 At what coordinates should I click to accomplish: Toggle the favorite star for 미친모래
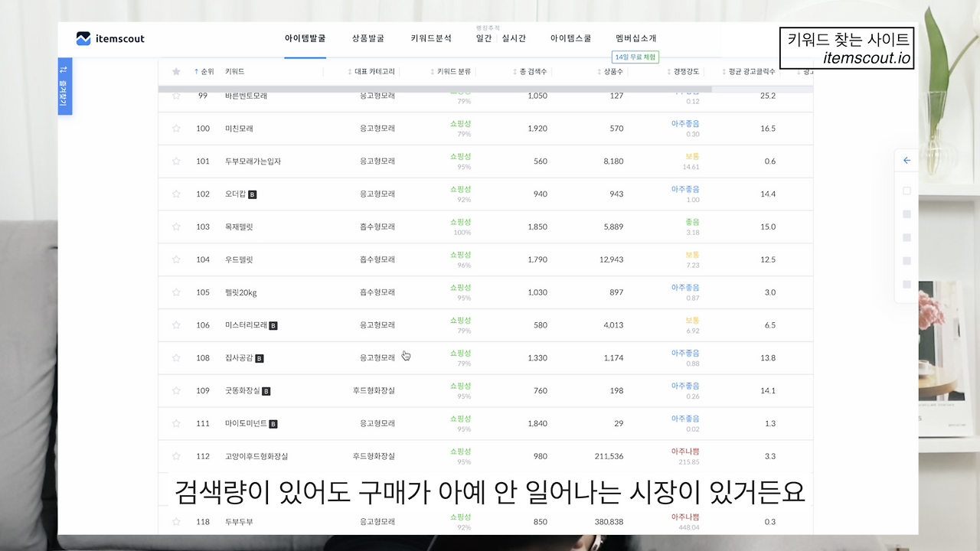point(176,128)
